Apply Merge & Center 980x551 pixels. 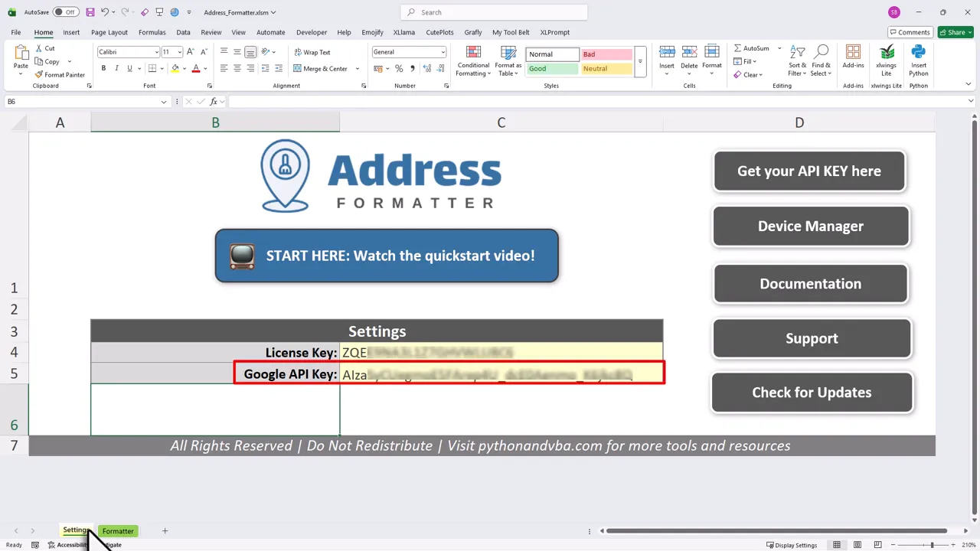click(x=322, y=68)
